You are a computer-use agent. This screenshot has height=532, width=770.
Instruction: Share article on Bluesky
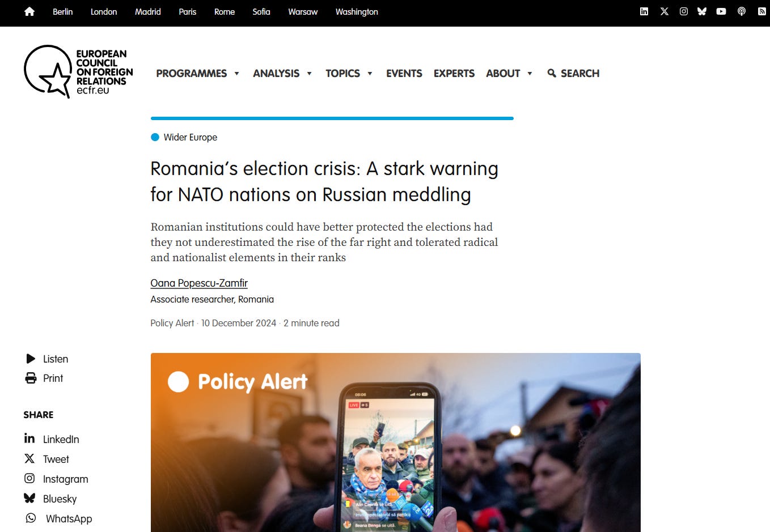[x=50, y=499]
